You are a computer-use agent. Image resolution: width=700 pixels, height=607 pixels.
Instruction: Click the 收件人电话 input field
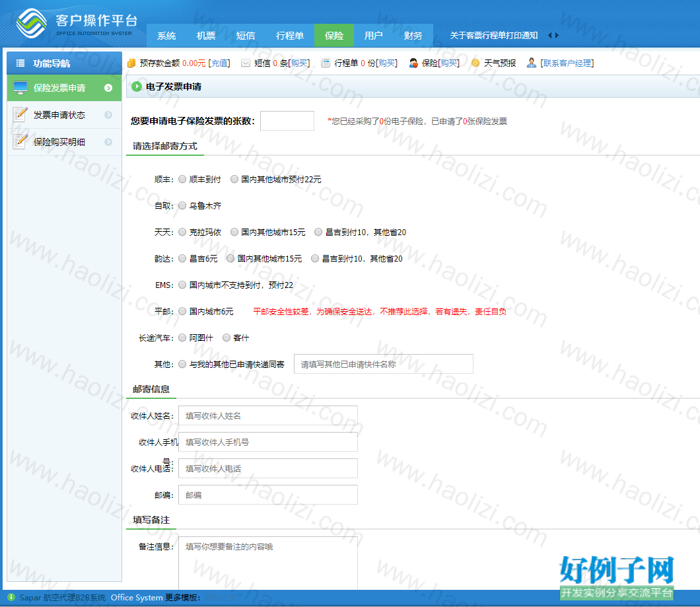click(x=268, y=468)
